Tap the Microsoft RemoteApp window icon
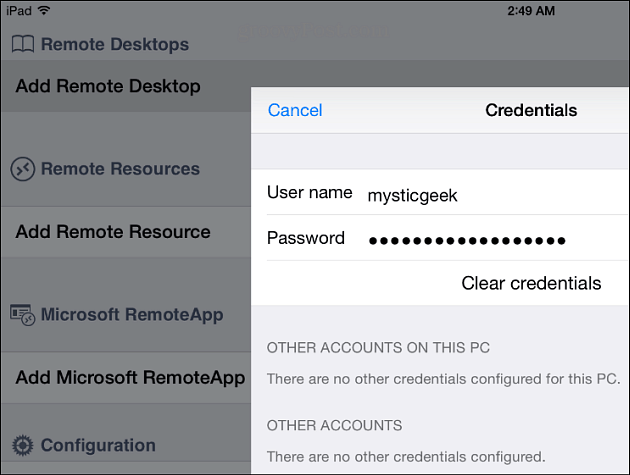Viewport: 630px width, 475px height. (22, 315)
